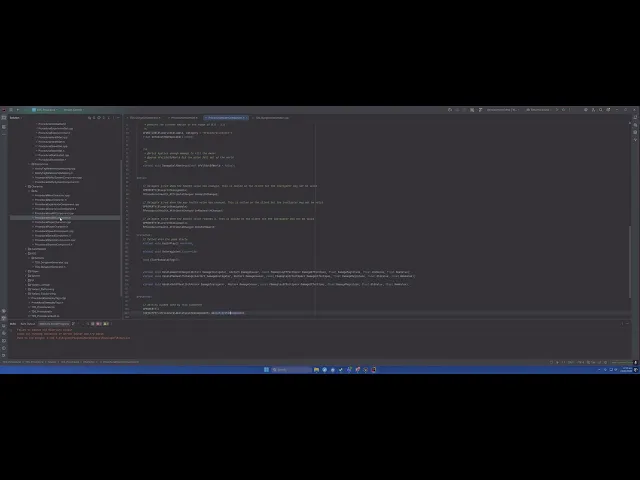Switch to the first editor tab
The height and width of the screenshot is (480, 640).
point(145,118)
